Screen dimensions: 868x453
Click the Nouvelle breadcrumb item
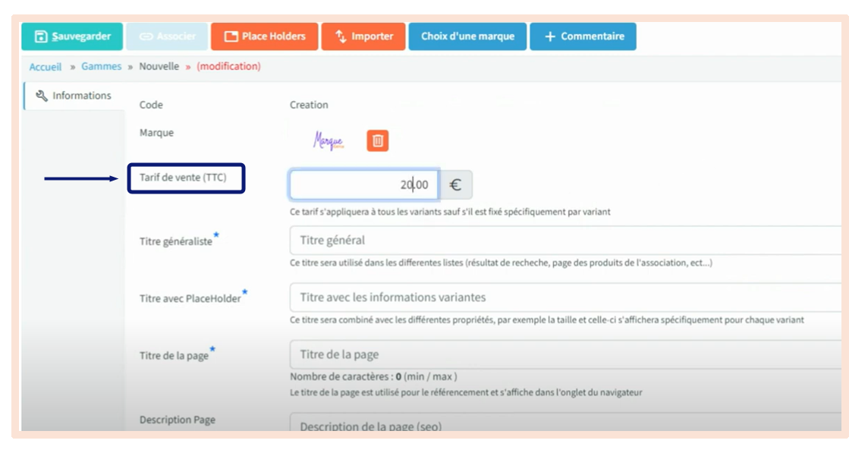click(159, 67)
